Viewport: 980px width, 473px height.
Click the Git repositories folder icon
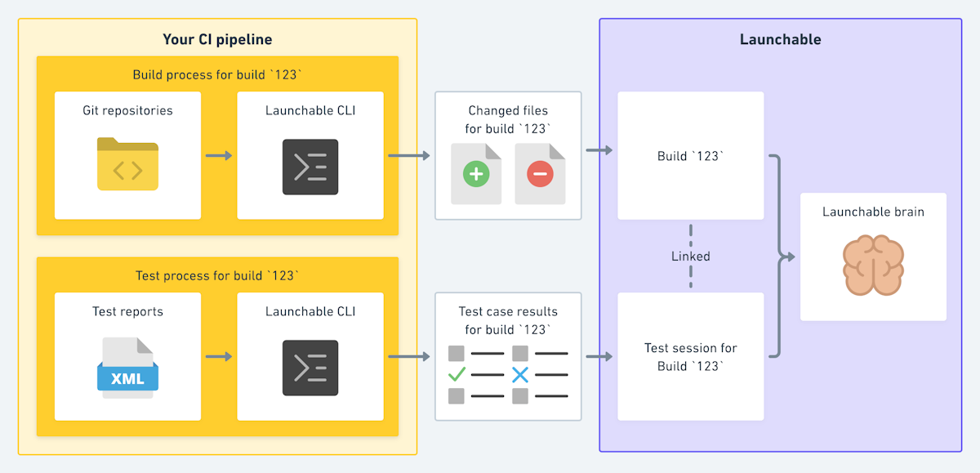(x=127, y=164)
